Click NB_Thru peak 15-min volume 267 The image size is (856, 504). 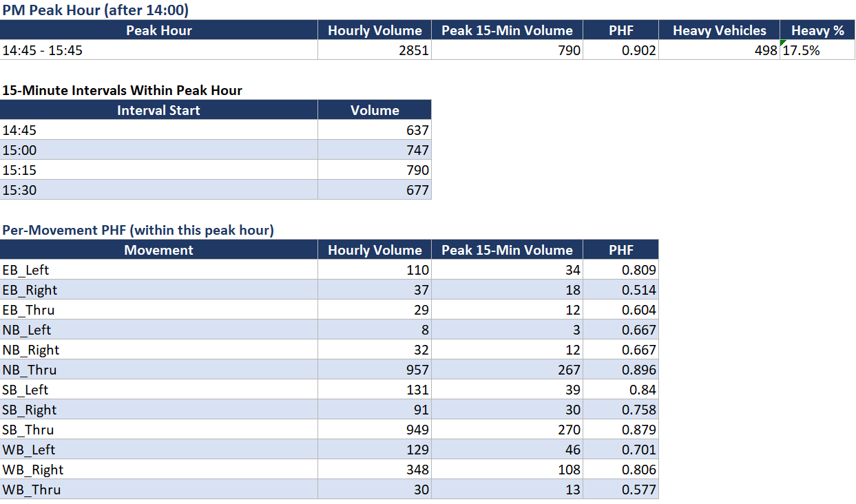click(x=507, y=370)
